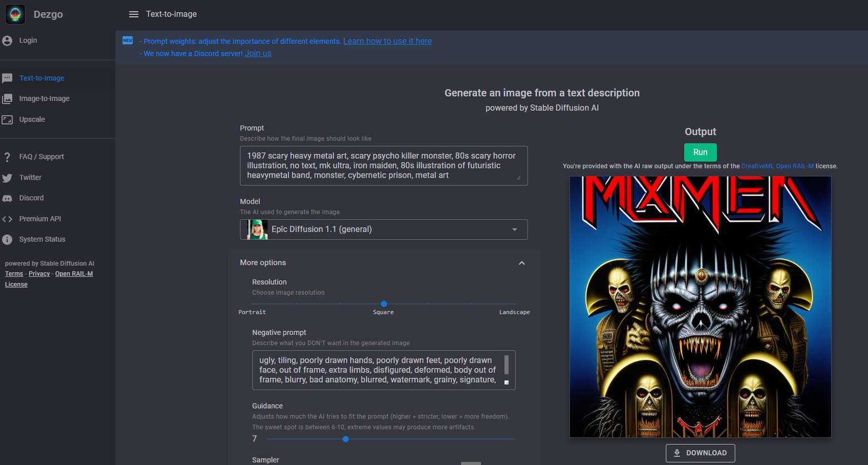Open 'Learn how to use it here' link
Screen dimensions: 868x465
click(387, 41)
